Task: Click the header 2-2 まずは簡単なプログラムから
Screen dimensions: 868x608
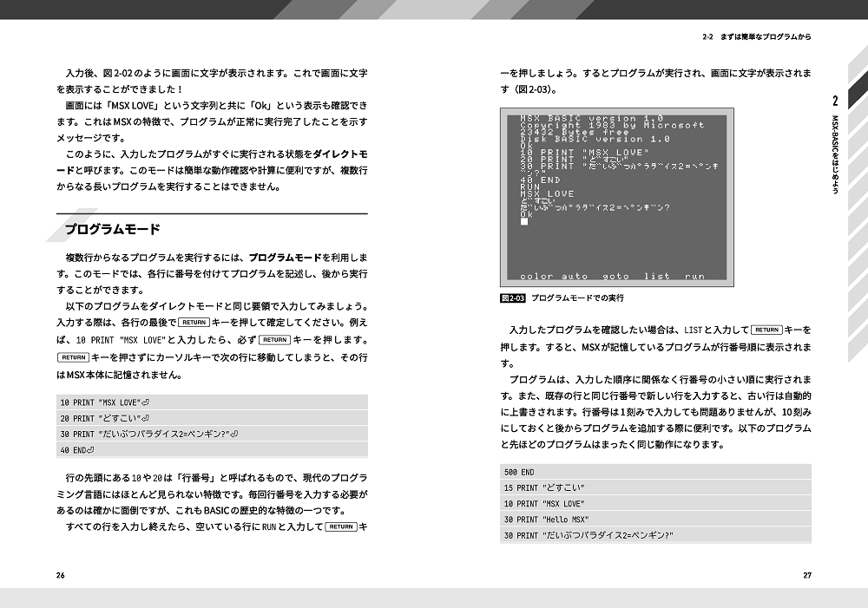Action: point(757,37)
